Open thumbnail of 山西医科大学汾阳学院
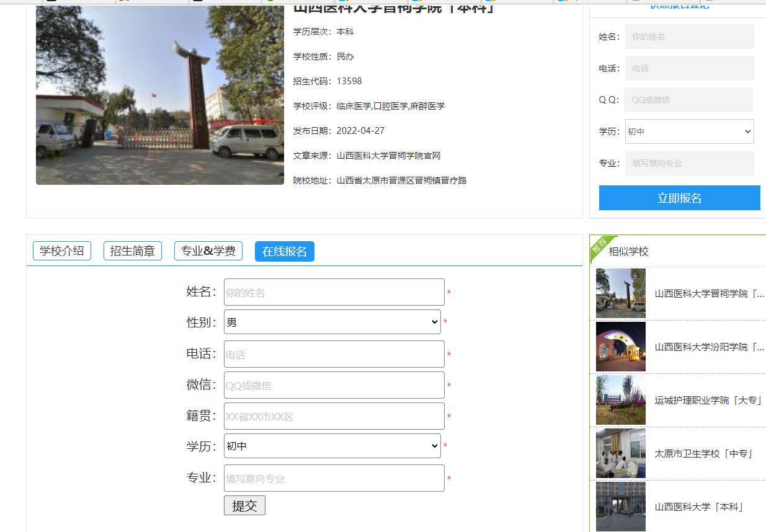The width and height of the screenshot is (766, 532). [x=621, y=347]
